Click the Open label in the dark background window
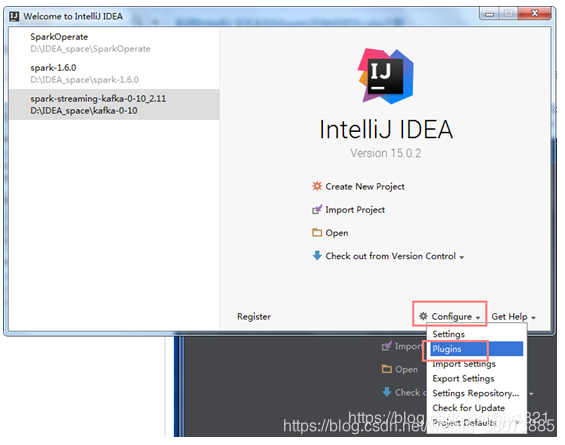The height and width of the screenshot is (445, 565). [406, 370]
